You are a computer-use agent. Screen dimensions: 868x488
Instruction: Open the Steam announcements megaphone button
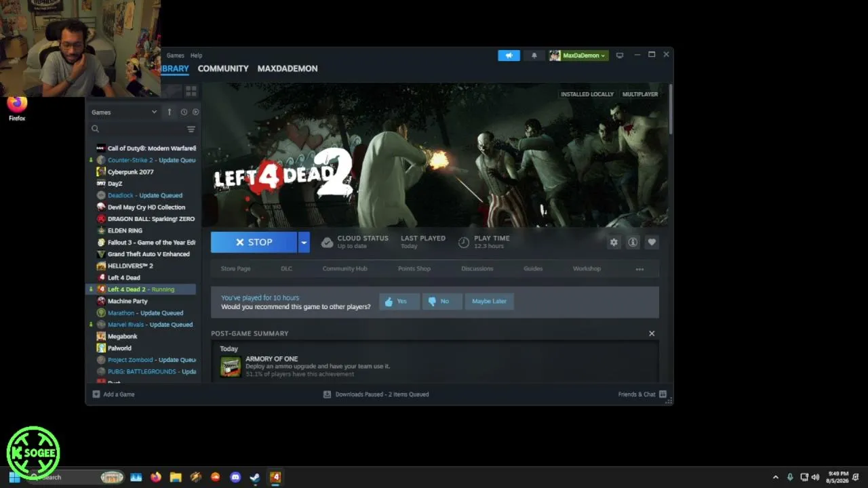click(x=509, y=56)
